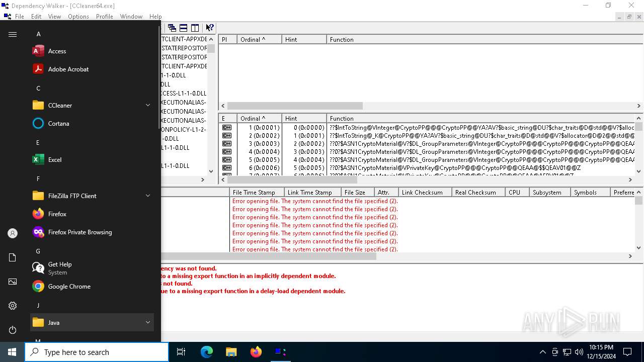Viewport: 644px width, 362px height.
Task: Select export with ordinal 1 (0x0001)
Action: [428, 127]
